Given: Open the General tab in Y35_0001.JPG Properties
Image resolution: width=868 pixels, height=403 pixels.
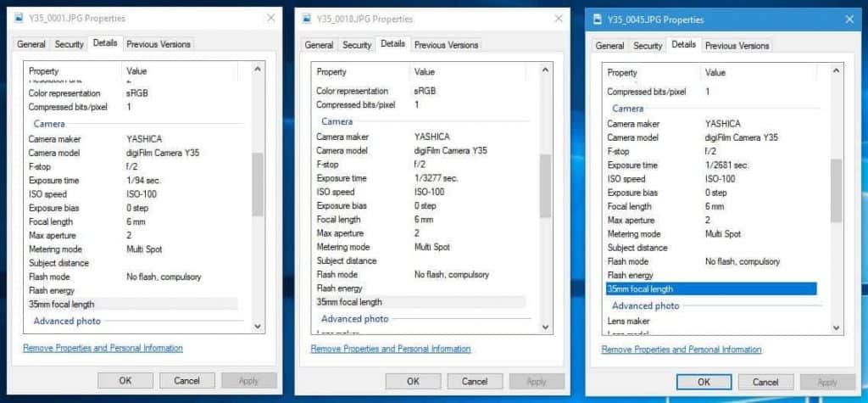Looking at the screenshot, I should point(31,44).
